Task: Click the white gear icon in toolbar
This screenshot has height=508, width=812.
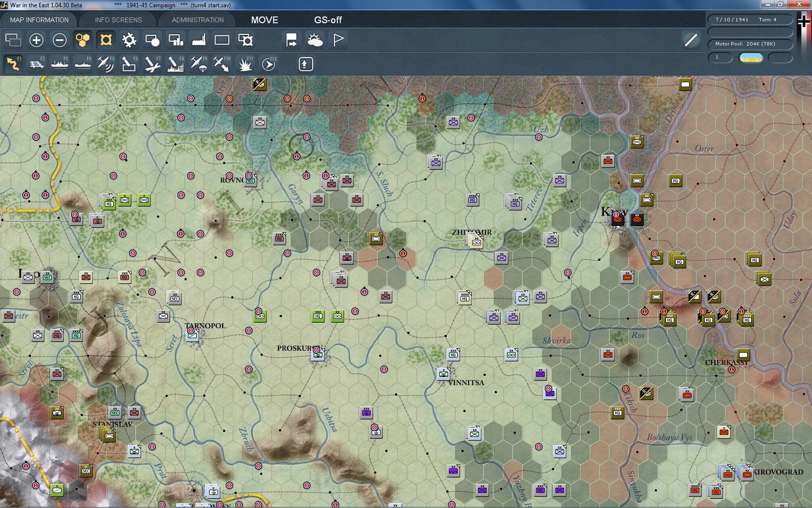Action: 129,40
